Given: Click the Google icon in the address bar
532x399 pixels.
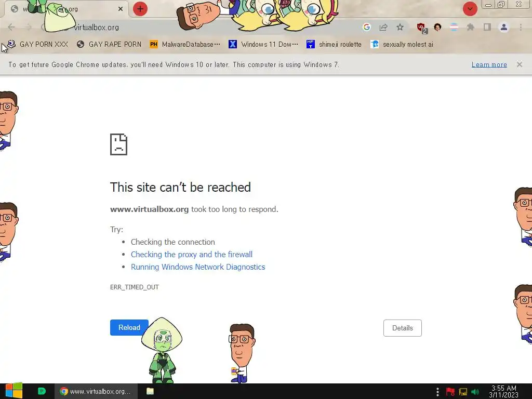Looking at the screenshot, I should (x=366, y=27).
